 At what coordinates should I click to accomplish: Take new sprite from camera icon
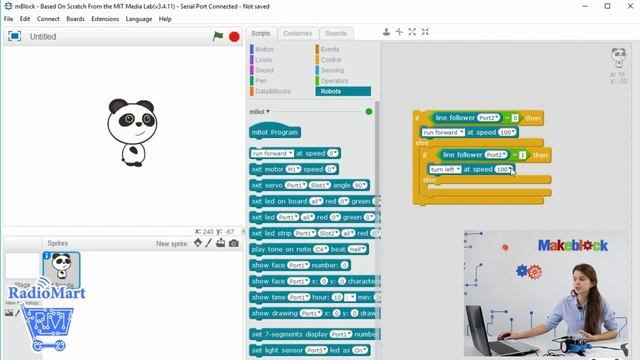(x=233, y=243)
